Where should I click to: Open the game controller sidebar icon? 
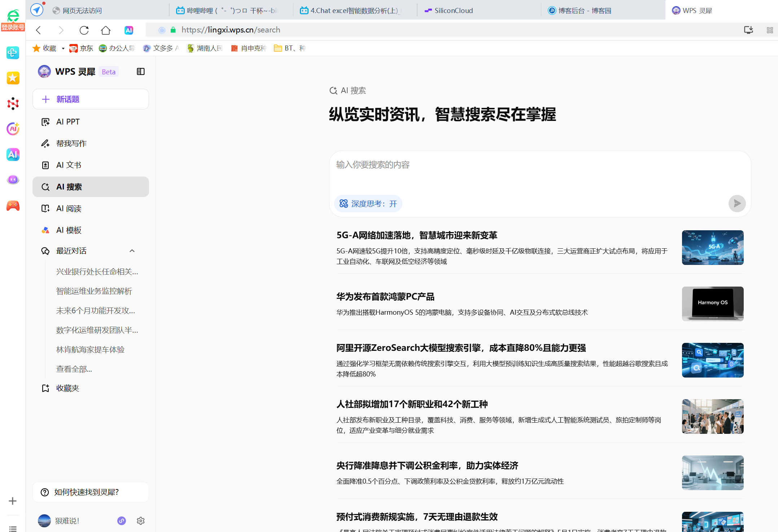tap(13, 206)
